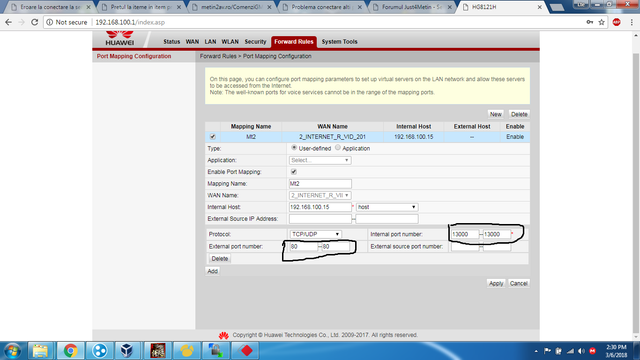Open the lock and network icon in the taskbar
Image resolution: width=640 pixels, height=360 pixels.
click(216, 351)
